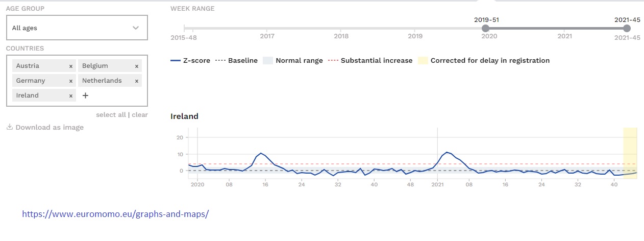This screenshot has width=644, height=241.
Task: Click the 2017 mark on week range
Action: pos(267,36)
